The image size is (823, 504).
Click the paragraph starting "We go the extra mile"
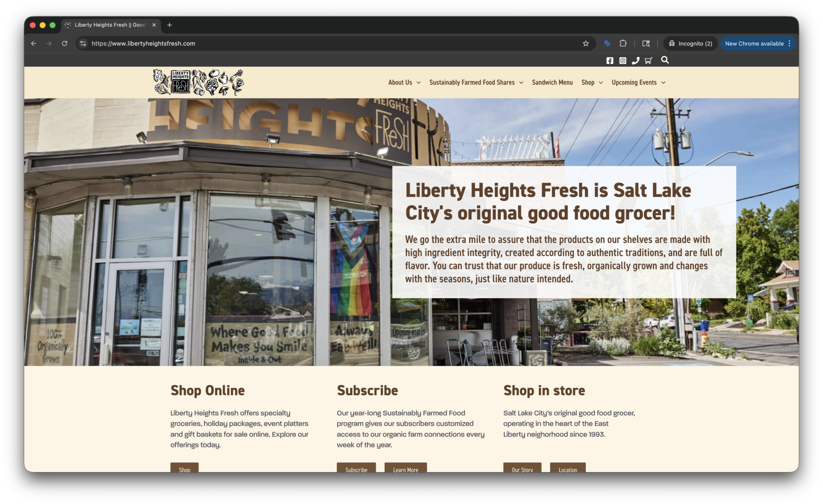point(564,259)
